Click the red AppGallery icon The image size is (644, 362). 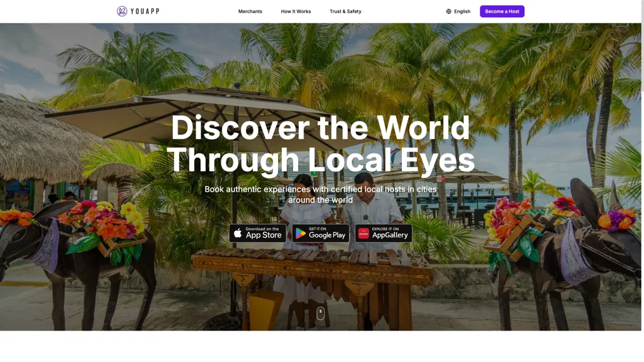pyautogui.click(x=364, y=233)
